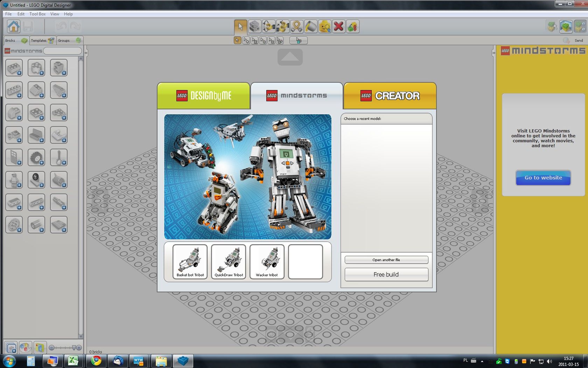Switch to Building guide mode icon

[x=580, y=26]
